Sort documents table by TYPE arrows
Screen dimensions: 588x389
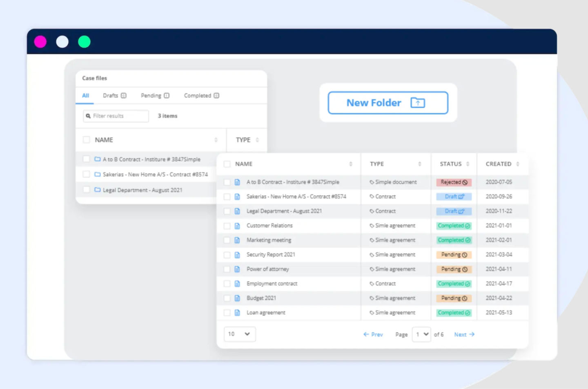(x=420, y=164)
